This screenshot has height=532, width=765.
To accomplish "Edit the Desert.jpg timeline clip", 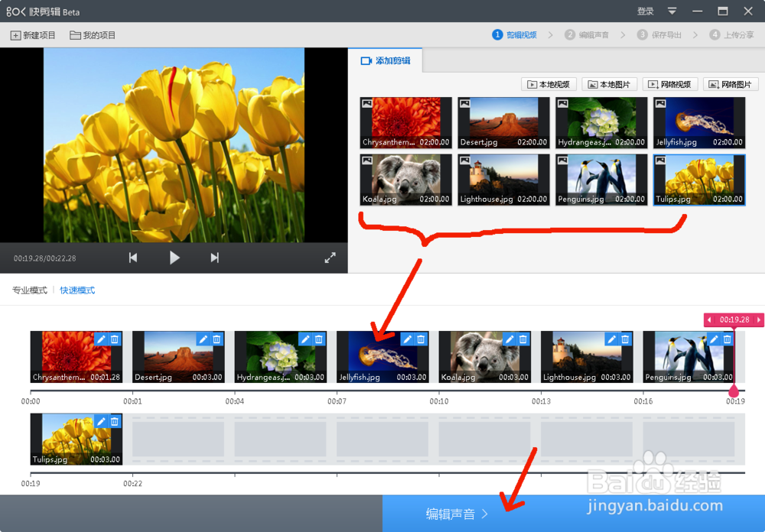I will tap(203, 339).
